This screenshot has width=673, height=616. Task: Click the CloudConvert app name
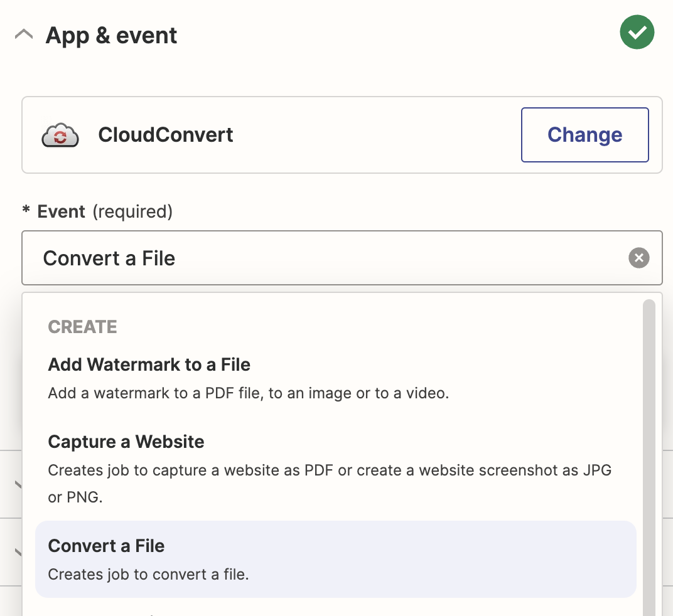click(166, 135)
